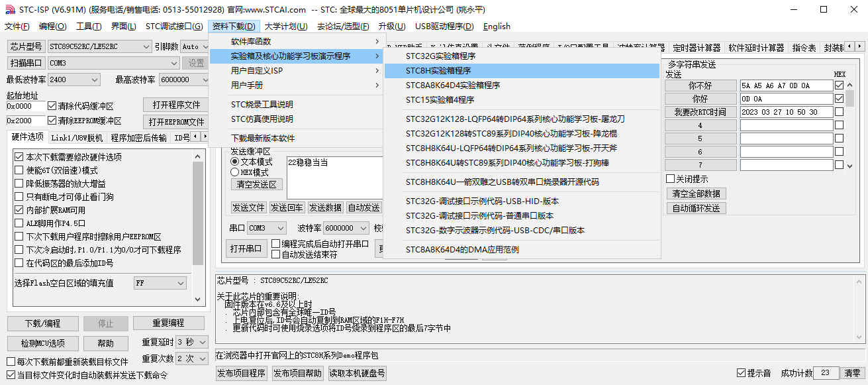Switch to 软件延时计算器 tab

(756, 48)
